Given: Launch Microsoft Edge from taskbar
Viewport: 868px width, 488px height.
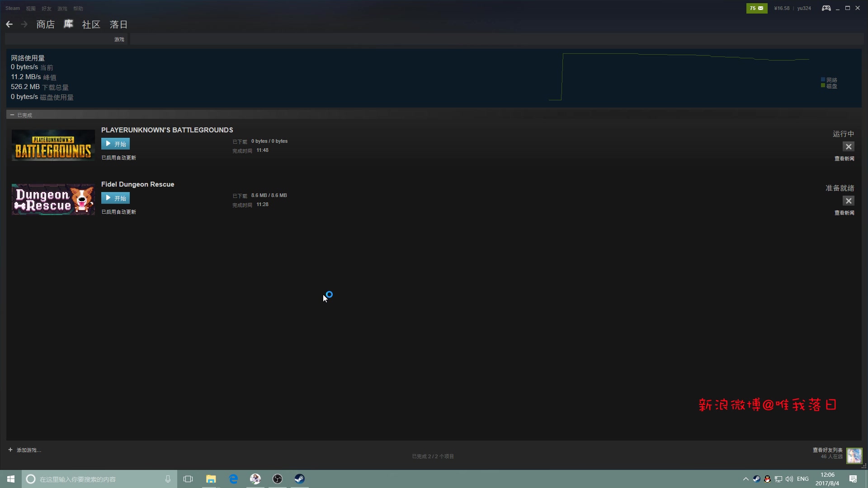Looking at the screenshot, I should [x=233, y=479].
